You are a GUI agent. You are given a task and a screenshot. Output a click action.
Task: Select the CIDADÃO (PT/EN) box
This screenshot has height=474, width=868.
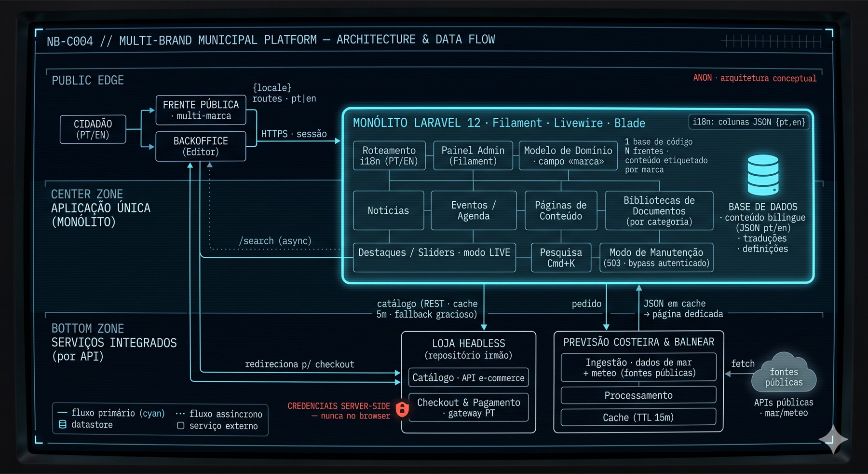pyautogui.click(x=93, y=129)
